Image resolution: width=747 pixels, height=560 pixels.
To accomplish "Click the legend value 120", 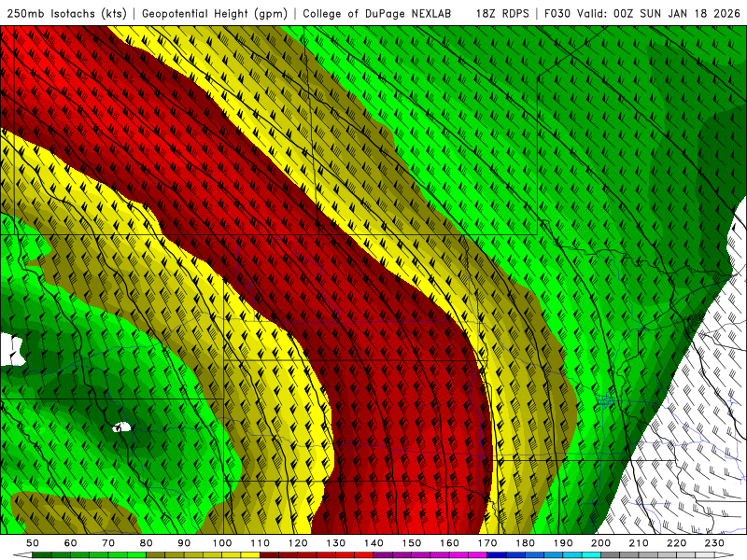I will pyautogui.click(x=298, y=543).
